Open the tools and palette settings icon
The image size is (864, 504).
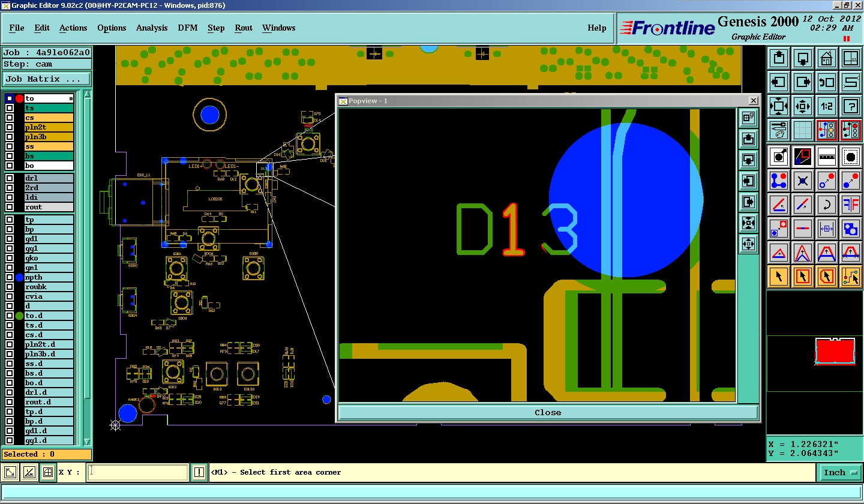[779, 130]
